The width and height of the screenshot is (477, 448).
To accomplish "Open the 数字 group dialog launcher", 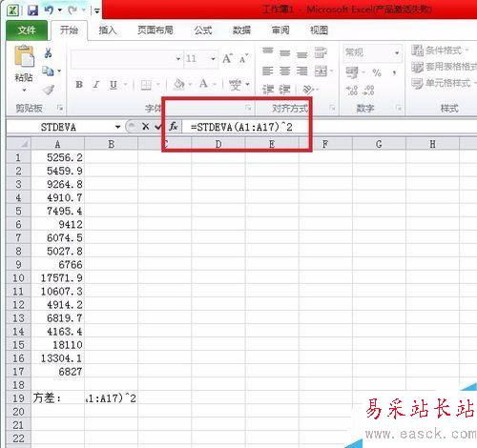I will coord(399,109).
